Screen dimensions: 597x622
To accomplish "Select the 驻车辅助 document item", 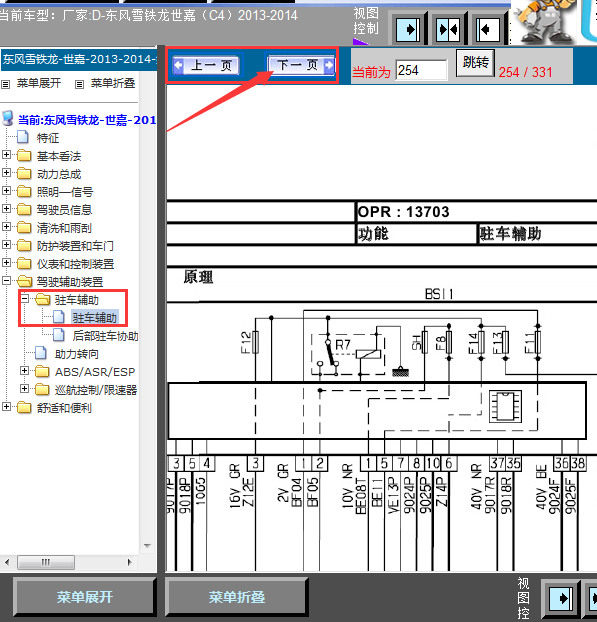I will [94, 318].
